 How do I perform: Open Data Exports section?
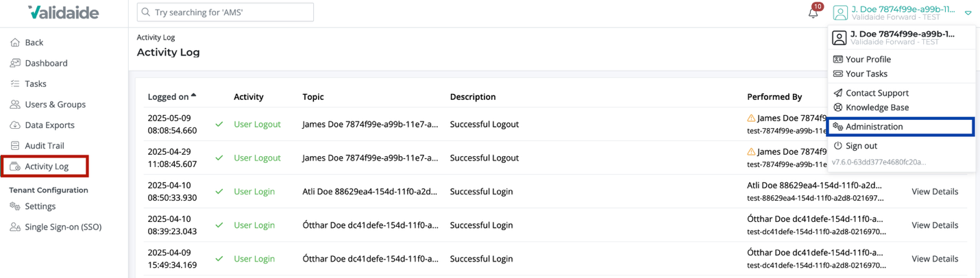coord(50,125)
